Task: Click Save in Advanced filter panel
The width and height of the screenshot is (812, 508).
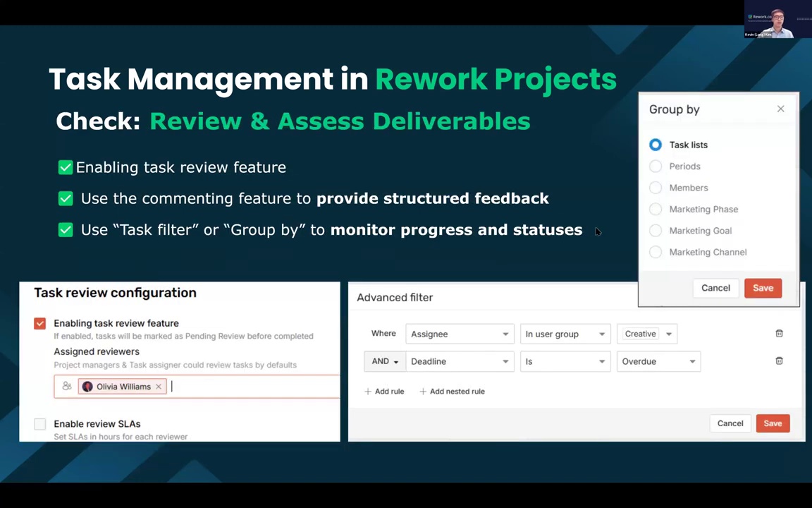Action: pyautogui.click(x=773, y=423)
